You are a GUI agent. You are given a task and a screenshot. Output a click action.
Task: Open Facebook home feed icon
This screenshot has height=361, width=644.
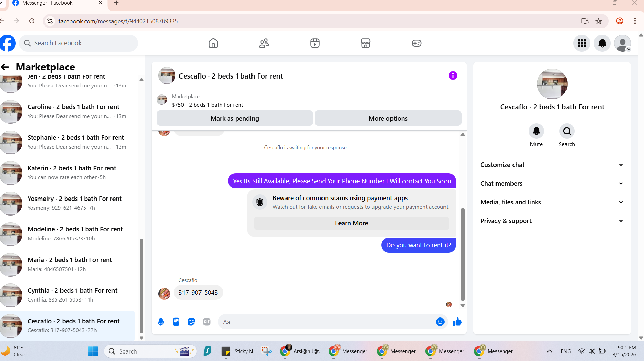pyautogui.click(x=213, y=43)
